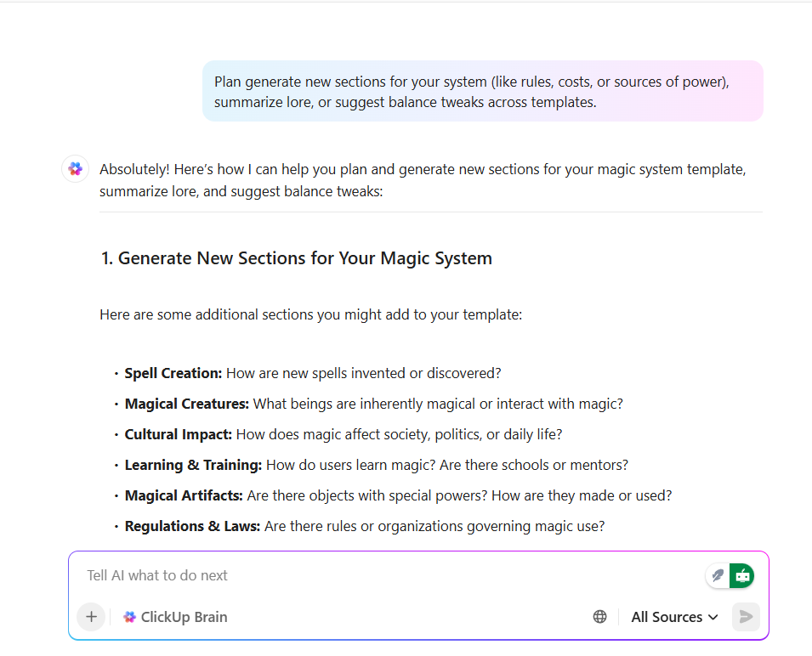Image resolution: width=812 pixels, height=656 pixels.
Task: Toggle the globe web search icon
Action: click(600, 617)
